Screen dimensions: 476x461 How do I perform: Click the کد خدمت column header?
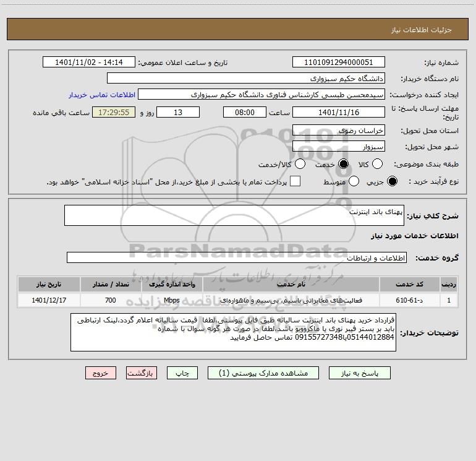click(x=409, y=284)
